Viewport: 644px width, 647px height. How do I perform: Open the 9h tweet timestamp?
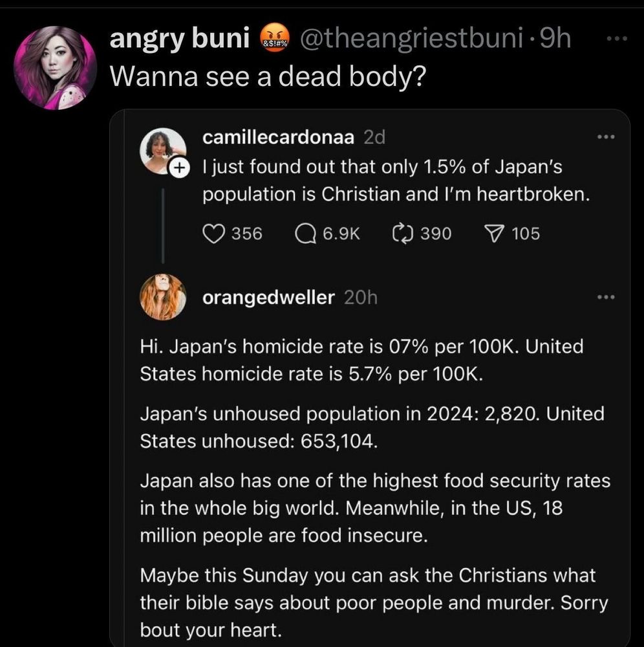(x=555, y=39)
